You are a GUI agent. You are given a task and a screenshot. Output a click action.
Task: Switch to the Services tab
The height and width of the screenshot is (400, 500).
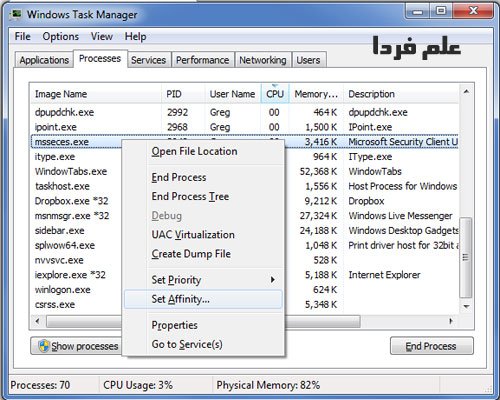point(148,60)
